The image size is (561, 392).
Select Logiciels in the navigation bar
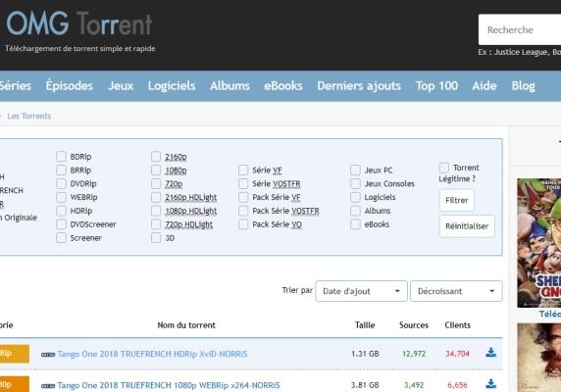pyautogui.click(x=172, y=86)
